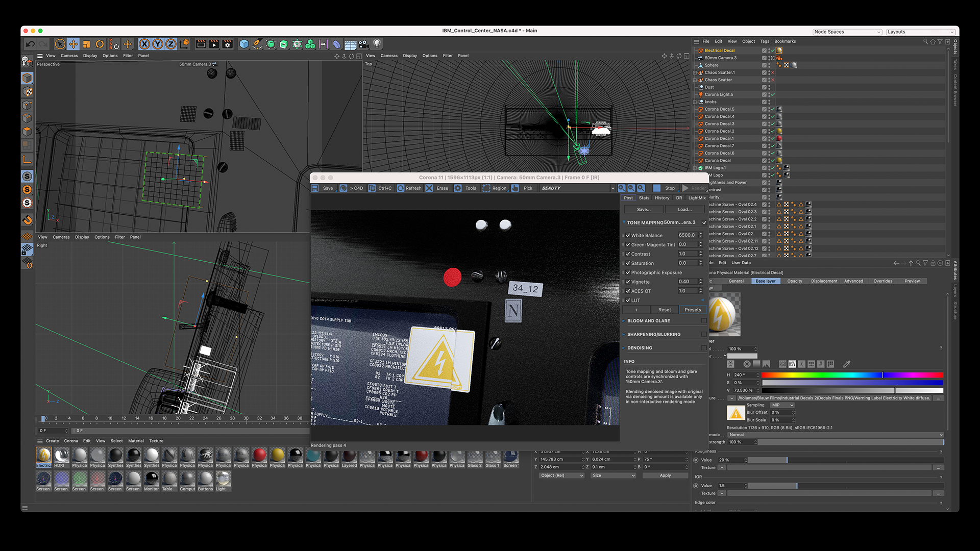
Task: Activate the Rotate tool icon
Action: click(100, 44)
